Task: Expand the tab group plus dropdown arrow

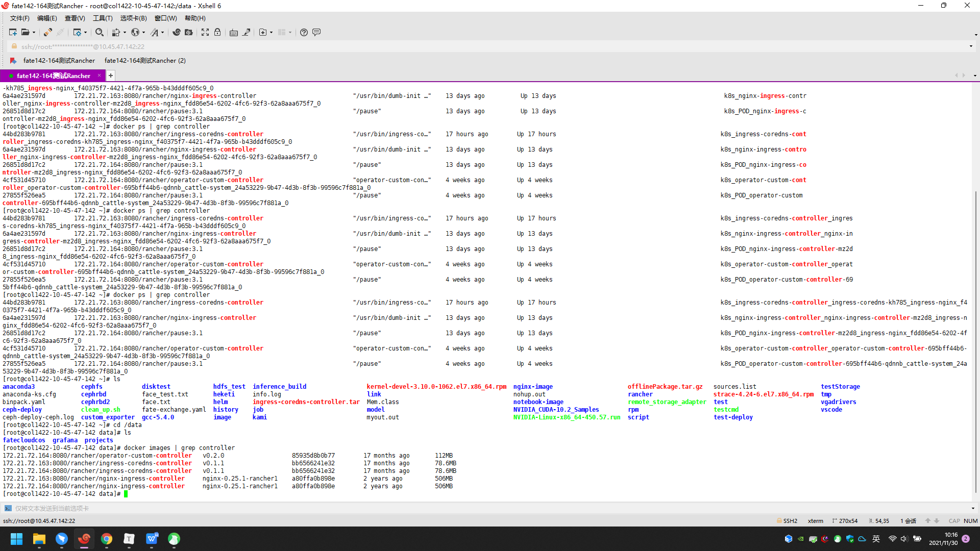Action: pyautogui.click(x=271, y=32)
